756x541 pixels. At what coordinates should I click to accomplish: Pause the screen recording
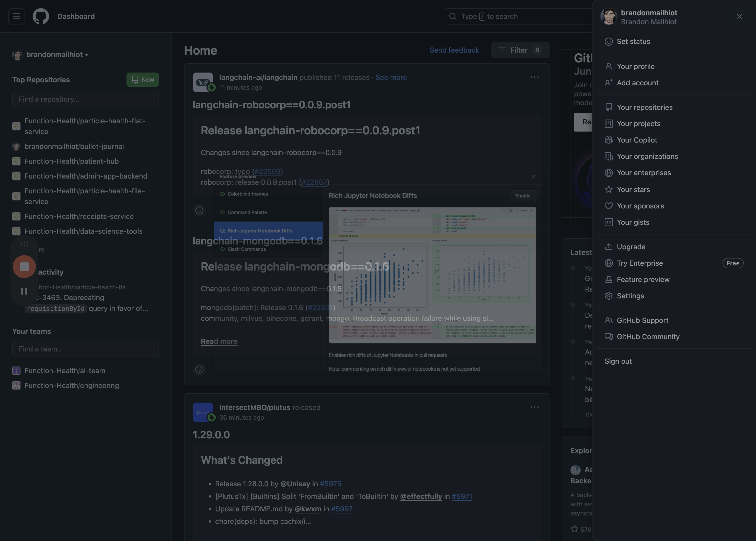[24, 291]
